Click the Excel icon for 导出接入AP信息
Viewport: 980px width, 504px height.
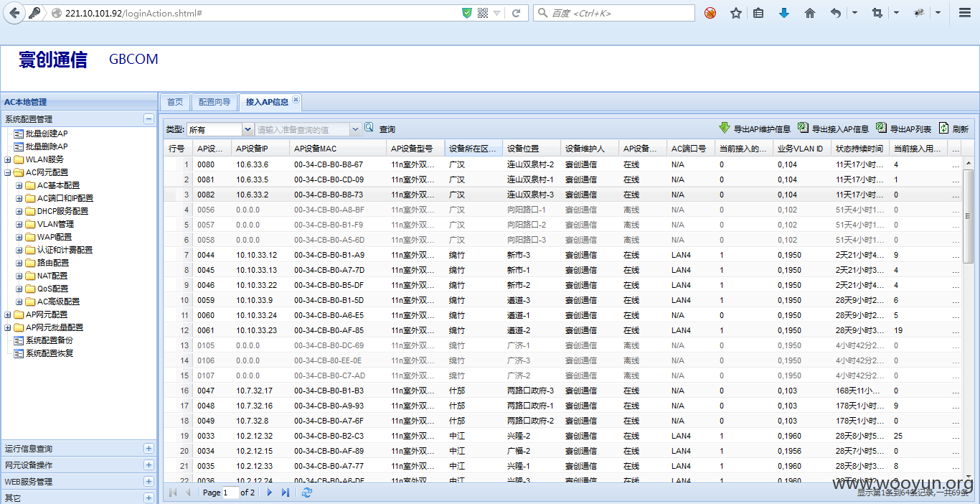coord(803,128)
